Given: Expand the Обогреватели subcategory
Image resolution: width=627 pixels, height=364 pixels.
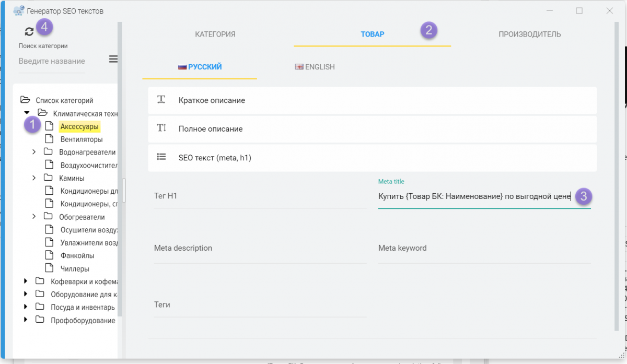Looking at the screenshot, I should tap(34, 217).
